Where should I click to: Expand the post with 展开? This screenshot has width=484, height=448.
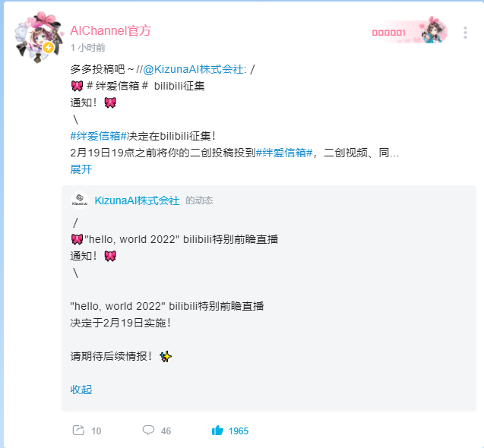(x=81, y=169)
